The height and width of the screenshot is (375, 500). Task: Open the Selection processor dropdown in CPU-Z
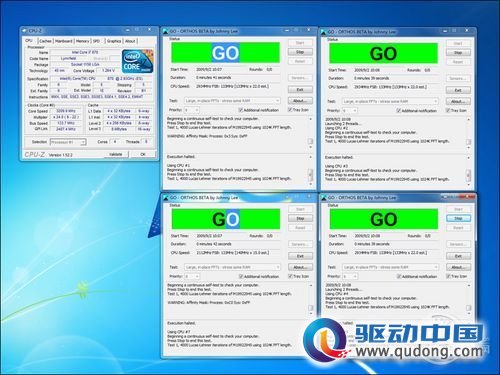68,142
